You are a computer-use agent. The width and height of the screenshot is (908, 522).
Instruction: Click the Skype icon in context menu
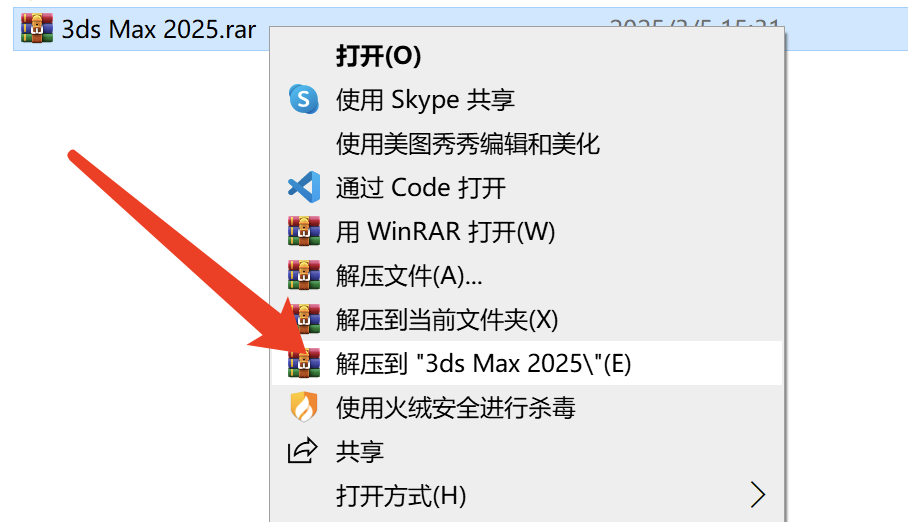tap(303, 99)
